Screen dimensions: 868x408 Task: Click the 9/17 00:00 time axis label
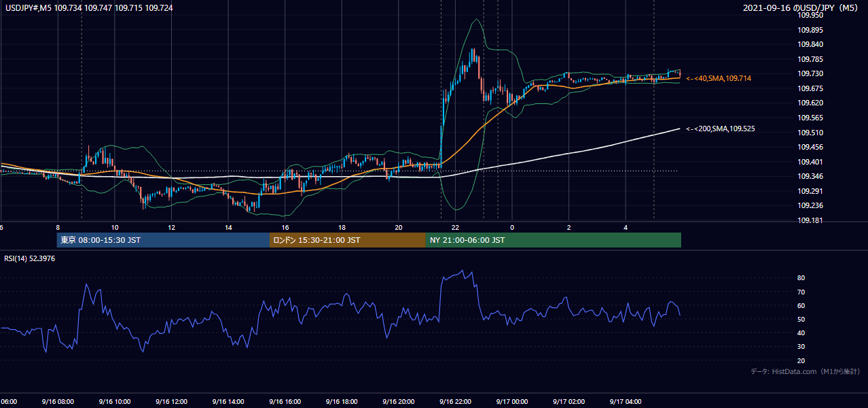tap(512, 401)
